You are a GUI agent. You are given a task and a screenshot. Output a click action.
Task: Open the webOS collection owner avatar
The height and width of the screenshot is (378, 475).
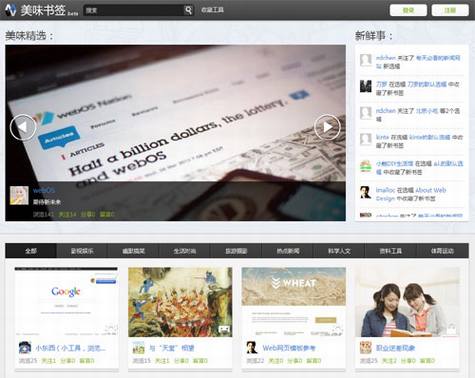pyautogui.click(x=19, y=195)
